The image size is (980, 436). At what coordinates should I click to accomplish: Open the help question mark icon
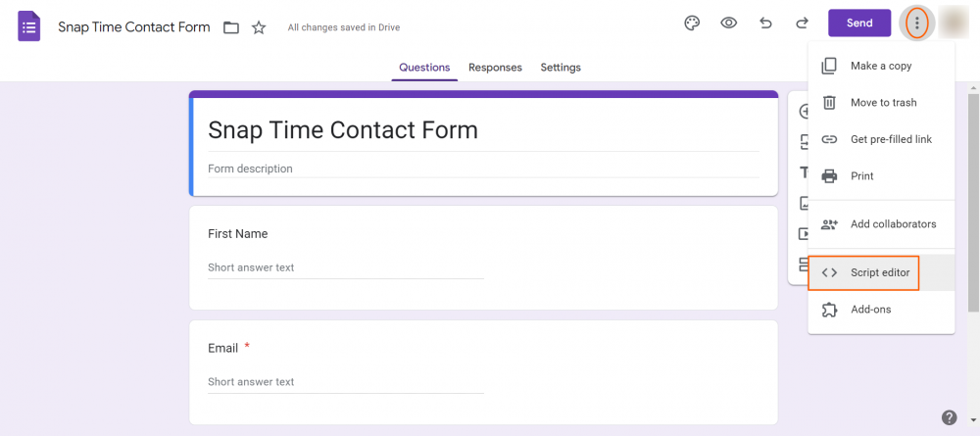(949, 417)
